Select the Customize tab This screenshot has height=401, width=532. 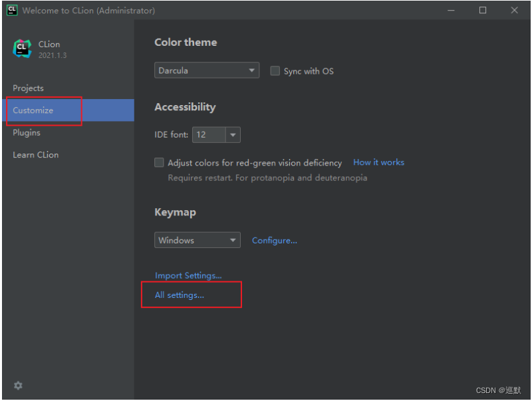click(x=68, y=110)
